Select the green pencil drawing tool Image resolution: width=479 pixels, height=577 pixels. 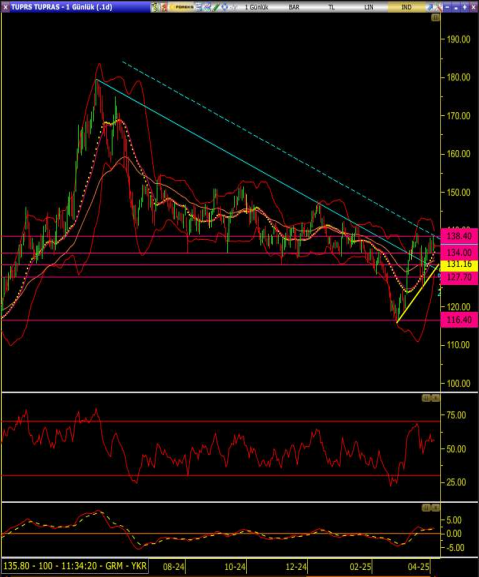(x=216, y=7)
